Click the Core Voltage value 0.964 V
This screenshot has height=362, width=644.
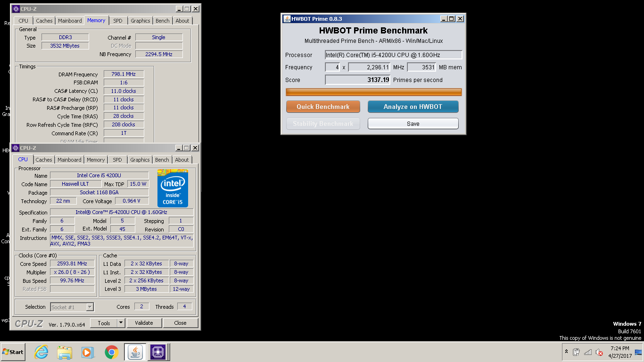[x=132, y=201]
